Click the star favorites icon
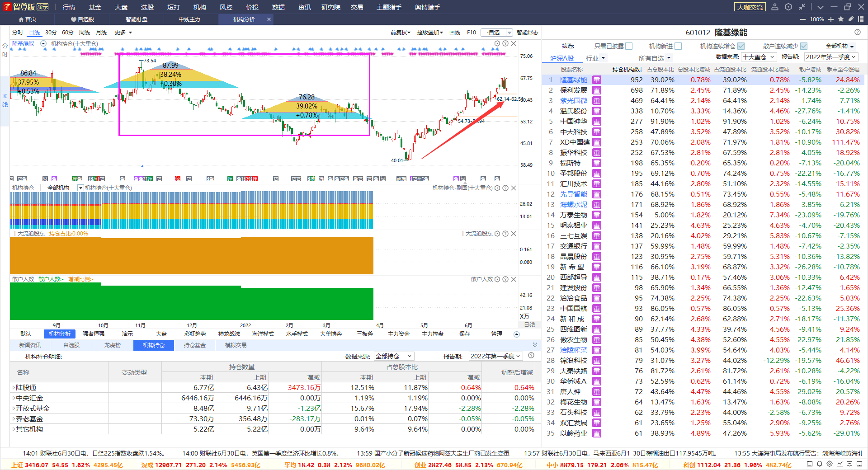The image size is (868, 470). point(841,19)
